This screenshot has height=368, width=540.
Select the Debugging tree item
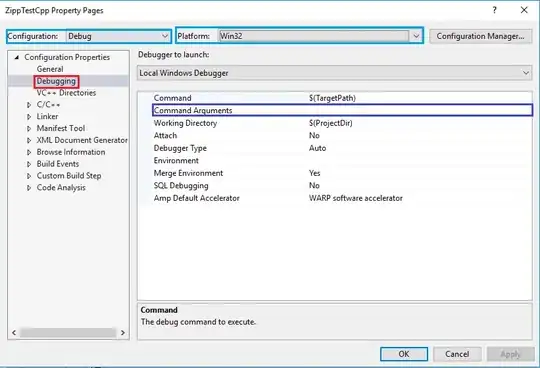56,81
